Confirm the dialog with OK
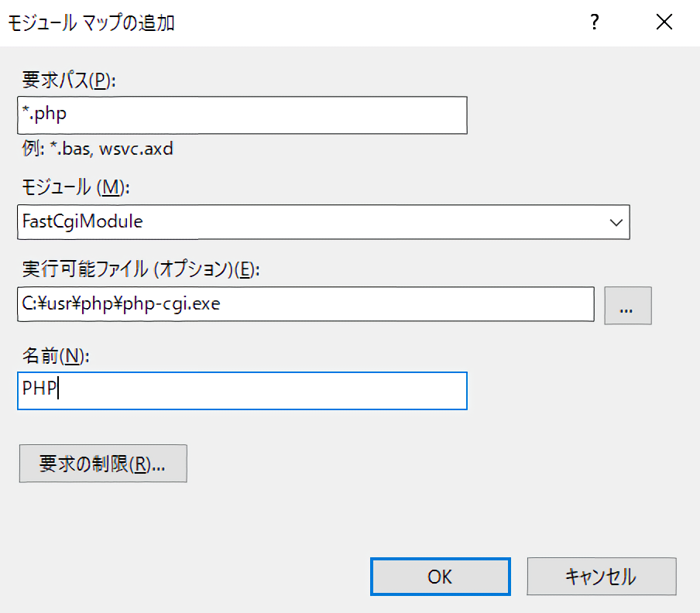The width and height of the screenshot is (700, 613). (x=440, y=577)
